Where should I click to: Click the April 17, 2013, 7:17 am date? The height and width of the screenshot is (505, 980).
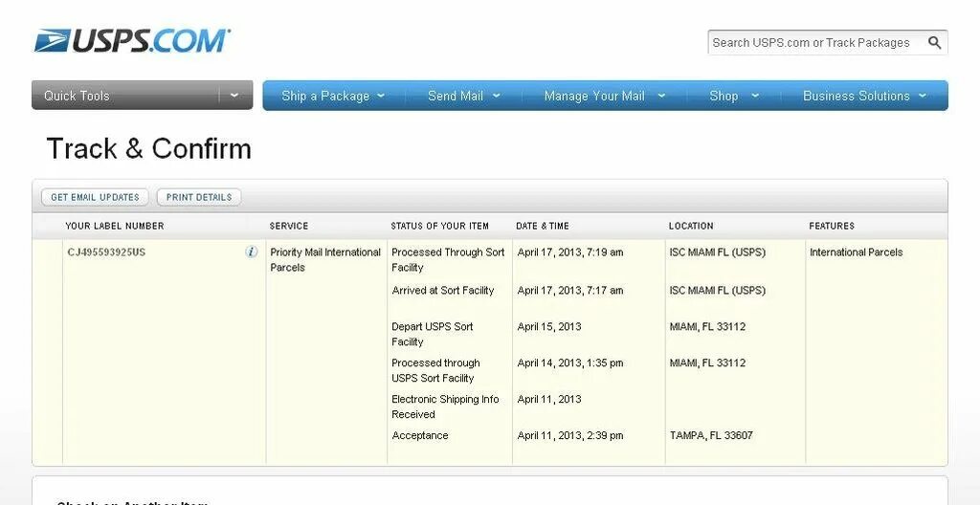click(570, 290)
